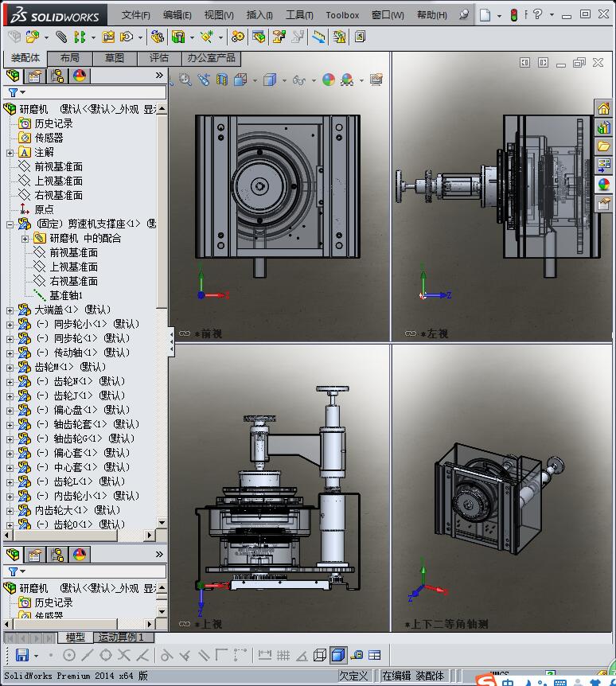Image resolution: width=616 pixels, height=686 pixels.
Task: Select the 原点 item in the tree
Action: 45,209
